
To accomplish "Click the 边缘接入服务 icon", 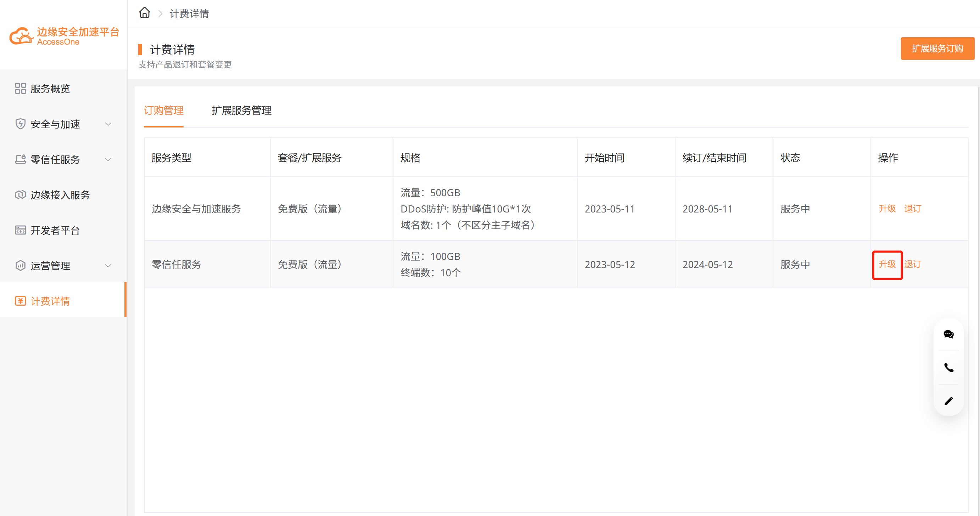I will [x=21, y=195].
